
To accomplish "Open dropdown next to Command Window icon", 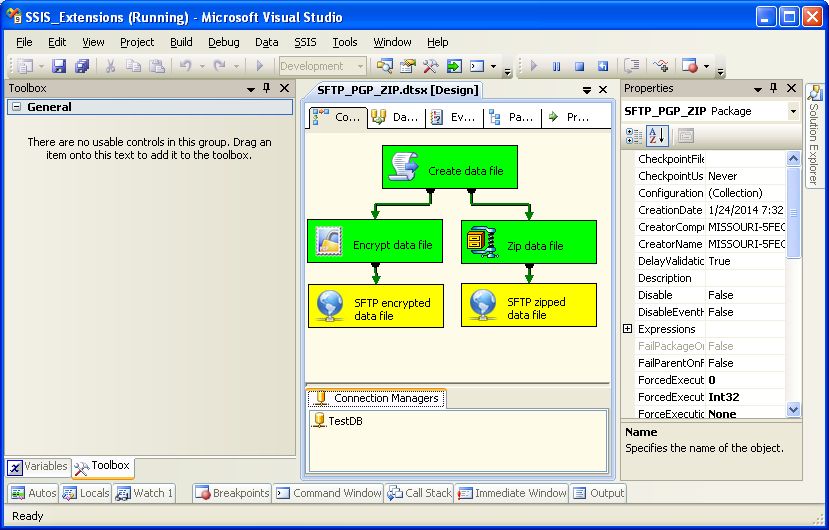I will pos(493,66).
